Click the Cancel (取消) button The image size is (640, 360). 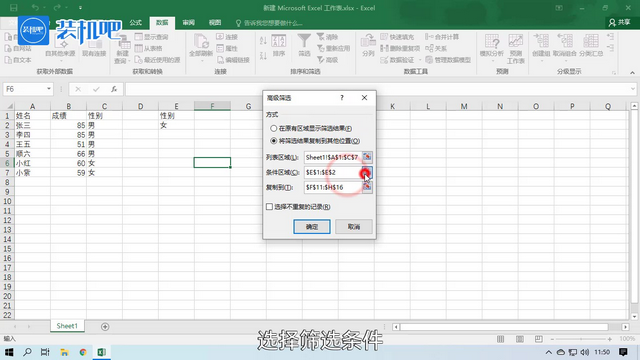pos(354,227)
